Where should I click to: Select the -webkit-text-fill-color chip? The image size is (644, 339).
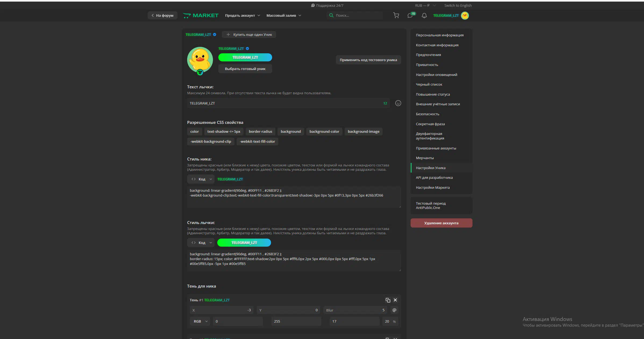pos(257,141)
